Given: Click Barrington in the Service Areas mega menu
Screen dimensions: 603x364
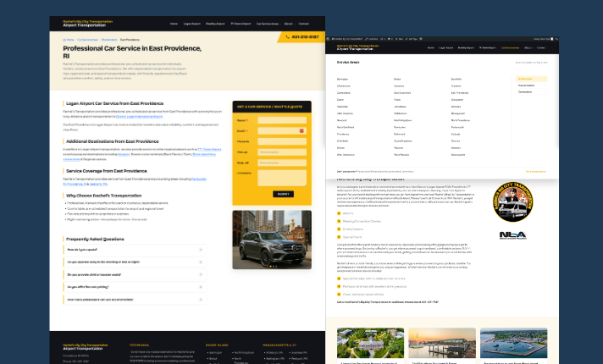Looking at the screenshot, I should coord(343,80).
